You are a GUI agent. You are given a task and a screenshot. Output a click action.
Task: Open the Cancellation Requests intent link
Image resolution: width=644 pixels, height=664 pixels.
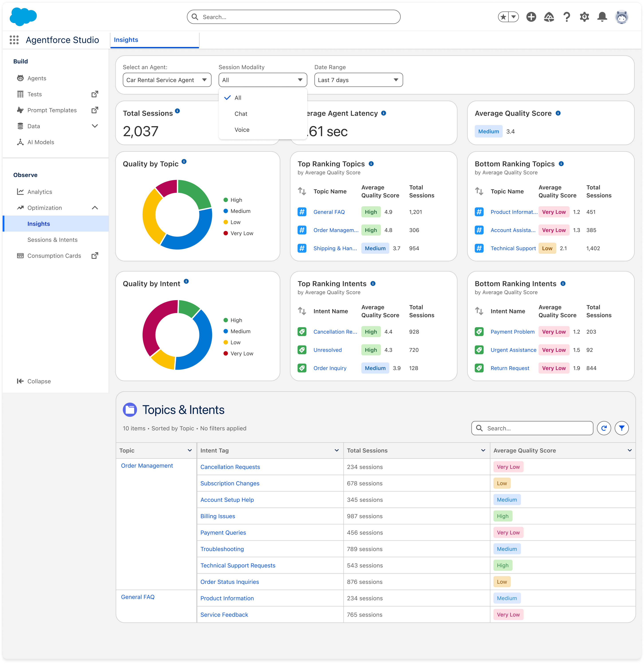point(230,467)
